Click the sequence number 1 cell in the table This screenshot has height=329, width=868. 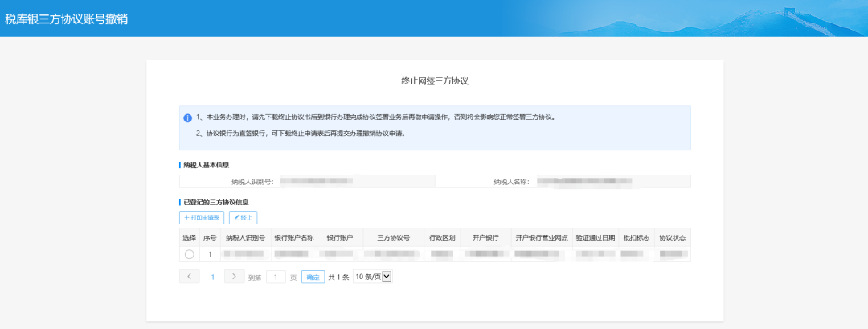[x=210, y=254]
